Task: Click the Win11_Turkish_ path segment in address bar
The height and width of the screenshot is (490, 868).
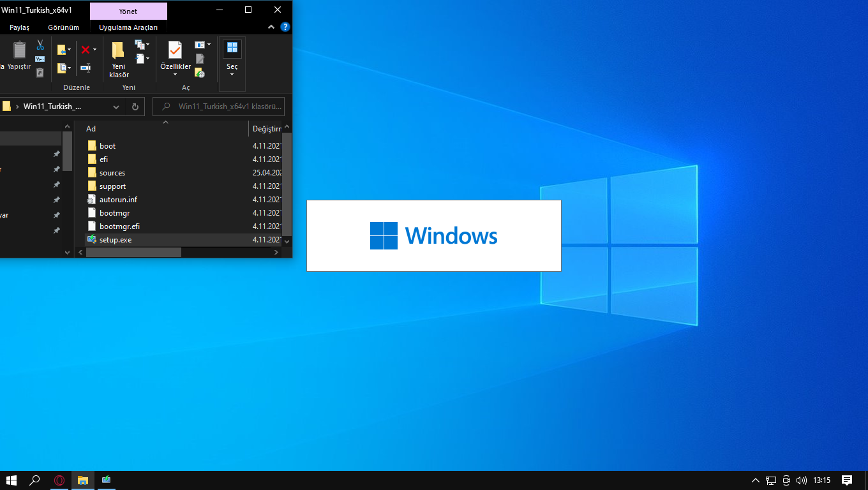Action: coord(52,107)
